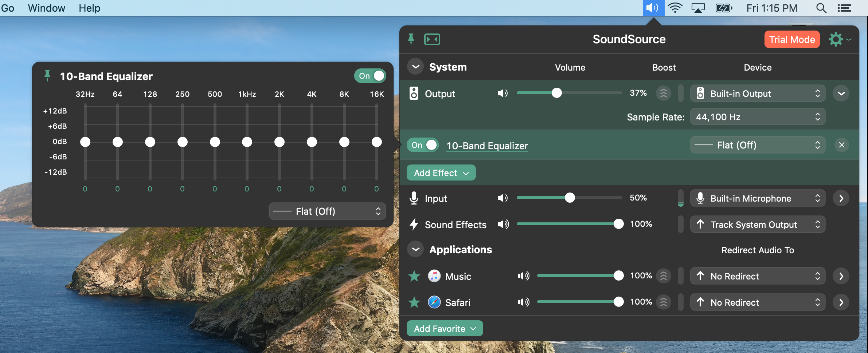Click the SoundSource pin icon in the header

click(x=411, y=39)
